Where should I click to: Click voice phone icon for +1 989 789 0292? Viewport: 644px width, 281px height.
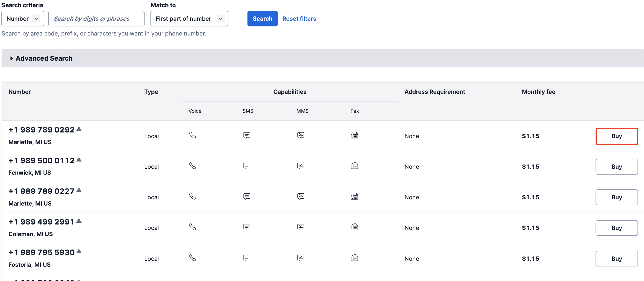(192, 135)
